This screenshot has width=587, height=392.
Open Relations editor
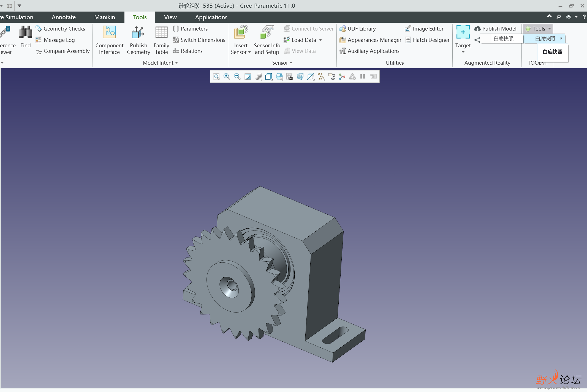pos(188,51)
